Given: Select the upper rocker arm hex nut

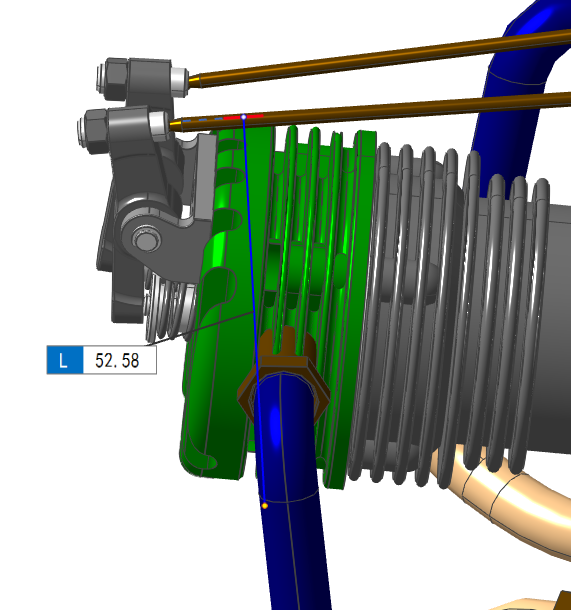Looking at the screenshot, I should [114, 78].
